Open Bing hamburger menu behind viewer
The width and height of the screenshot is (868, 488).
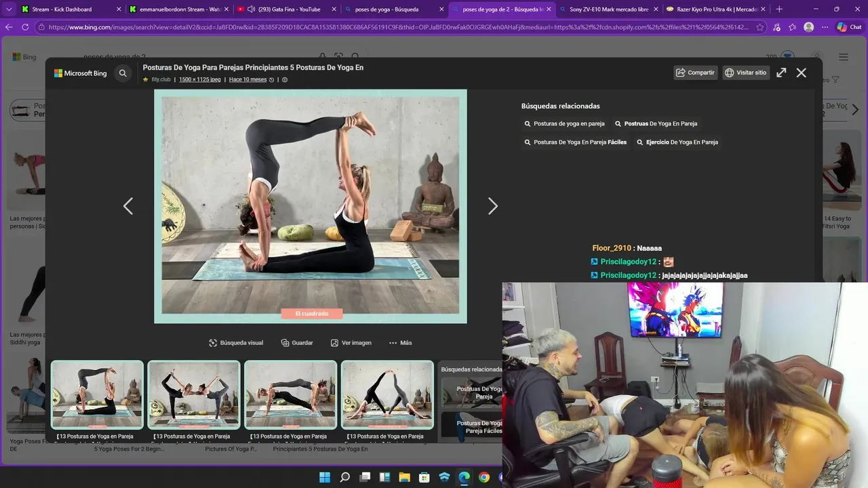pyautogui.click(x=844, y=57)
